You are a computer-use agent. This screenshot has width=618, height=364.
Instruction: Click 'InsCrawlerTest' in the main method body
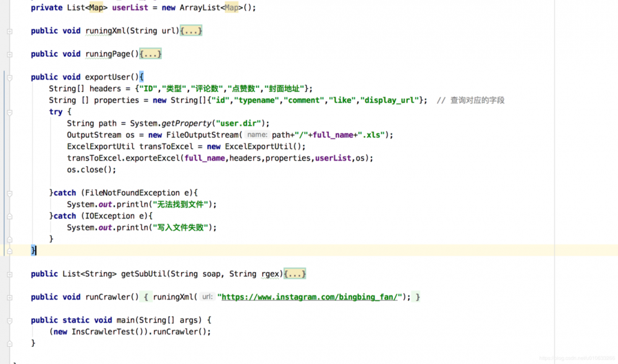[103, 332]
